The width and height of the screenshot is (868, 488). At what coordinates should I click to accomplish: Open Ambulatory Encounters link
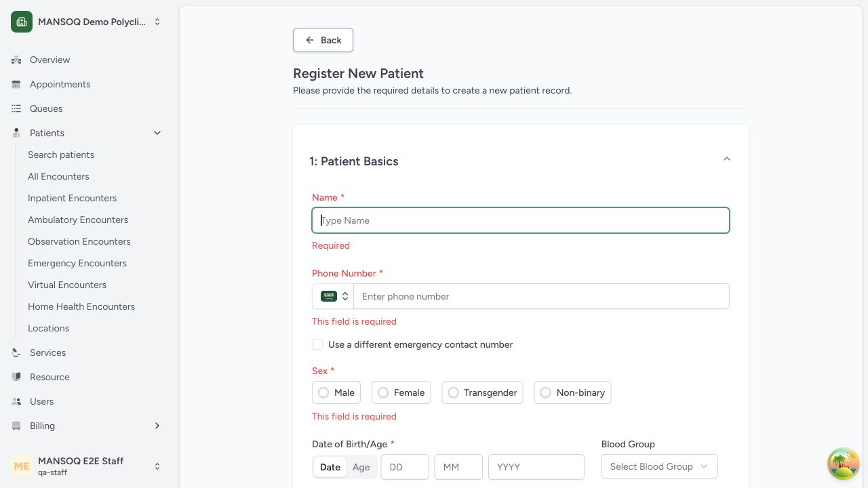(x=78, y=220)
